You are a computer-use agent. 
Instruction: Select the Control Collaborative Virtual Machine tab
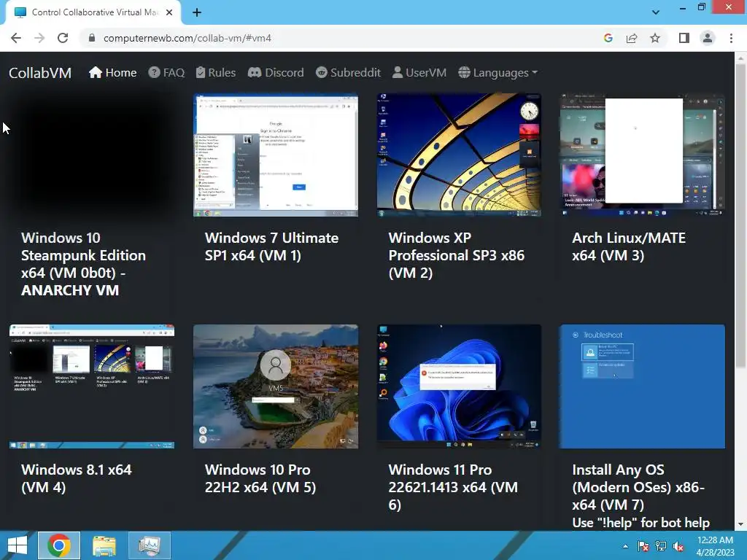pyautogui.click(x=94, y=12)
